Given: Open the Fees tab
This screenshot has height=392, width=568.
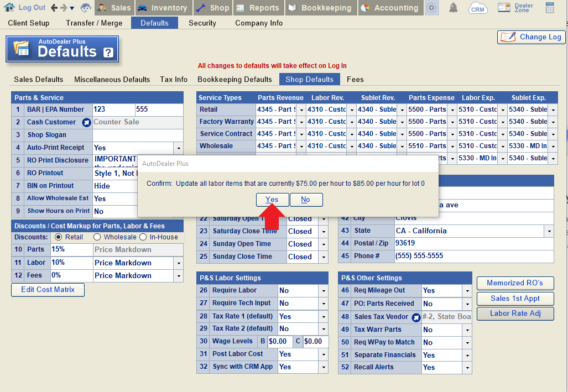Looking at the screenshot, I should [x=355, y=80].
